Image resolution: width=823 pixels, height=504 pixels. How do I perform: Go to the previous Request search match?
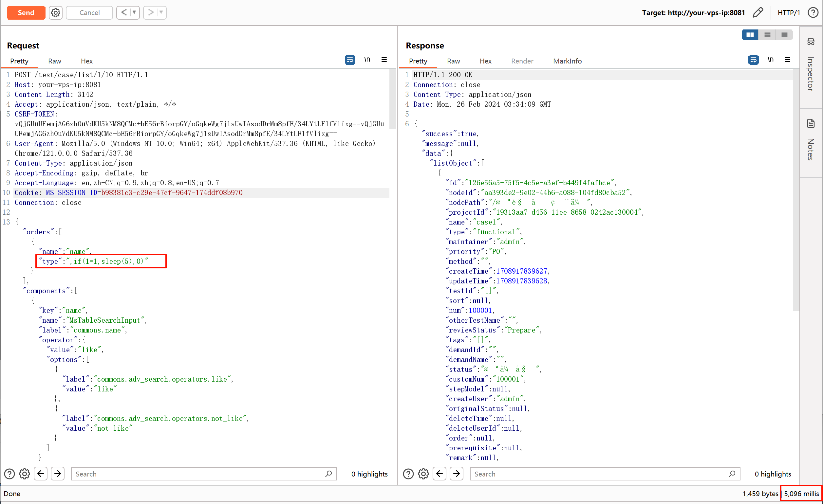pos(41,474)
